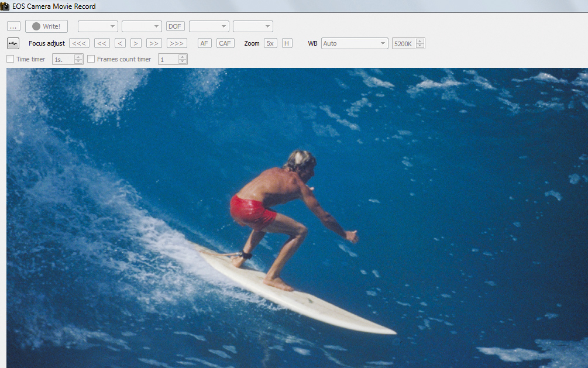This screenshot has width=588, height=368.
Task: Move focus far forward with >>>
Action: (177, 43)
